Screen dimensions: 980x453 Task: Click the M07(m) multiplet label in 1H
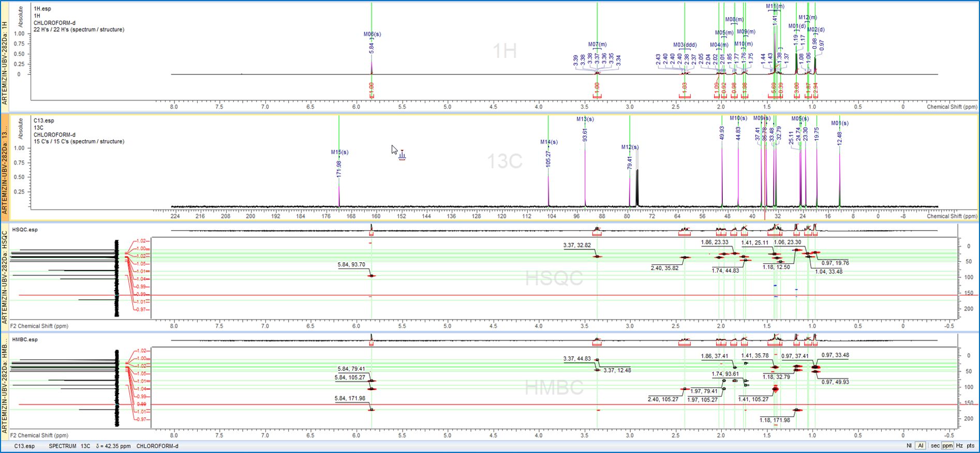tap(597, 44)
